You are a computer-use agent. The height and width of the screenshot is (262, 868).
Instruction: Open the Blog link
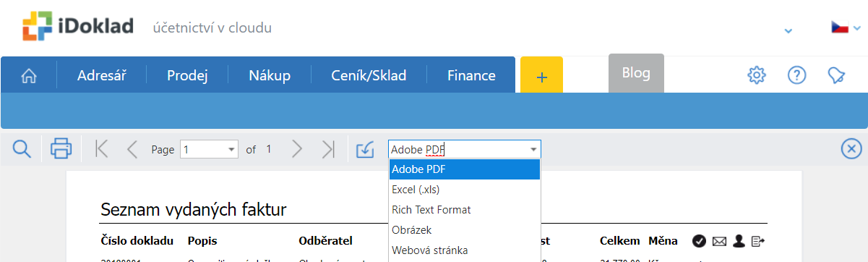[636, 72]
